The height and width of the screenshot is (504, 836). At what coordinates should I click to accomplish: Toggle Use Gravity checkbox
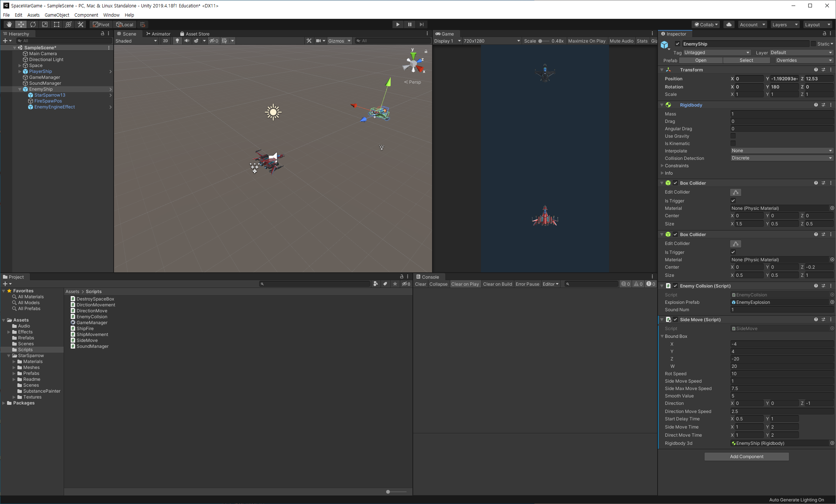733,136
